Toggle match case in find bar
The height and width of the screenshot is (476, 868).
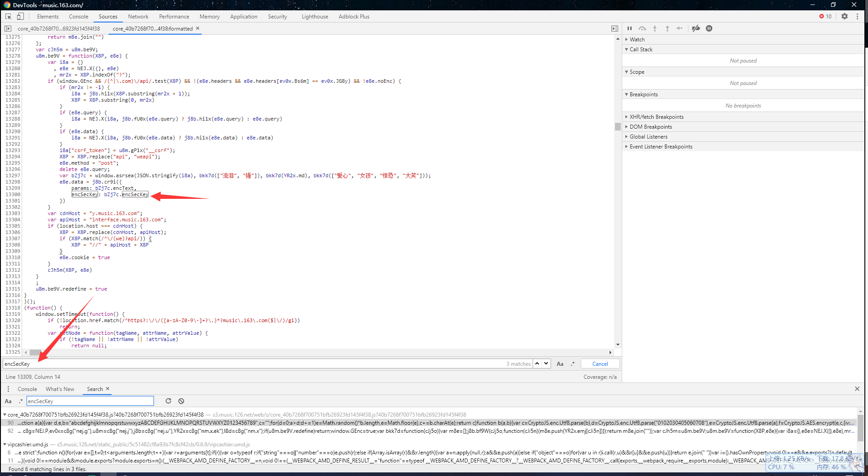[x=560, y=364]
